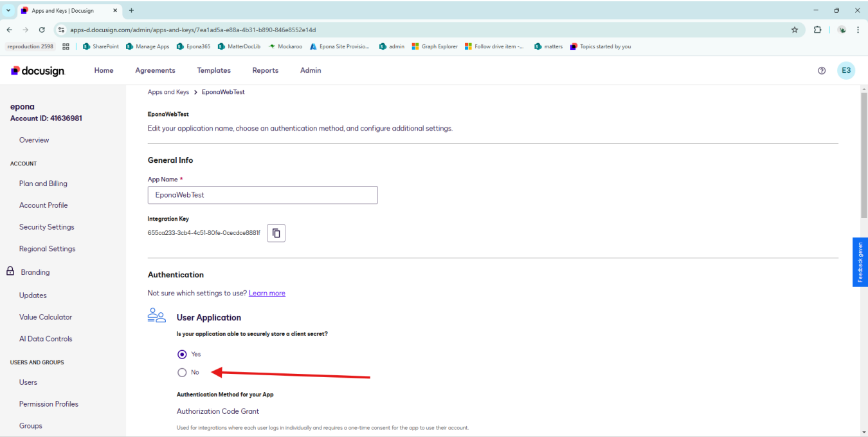Open Plan and Billing in sidebar
The width and height of the screenshot is (868, 437).
click(43, 183)
